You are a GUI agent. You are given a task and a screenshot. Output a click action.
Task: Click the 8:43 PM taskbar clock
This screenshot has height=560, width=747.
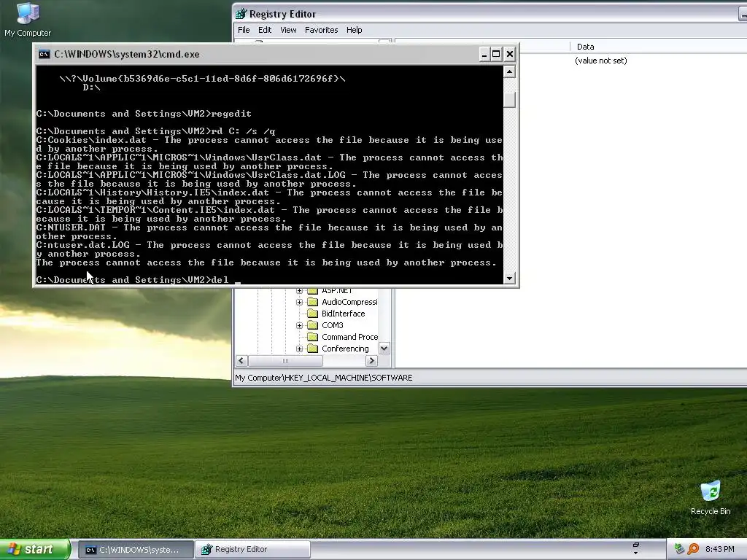tap(719, 549)
